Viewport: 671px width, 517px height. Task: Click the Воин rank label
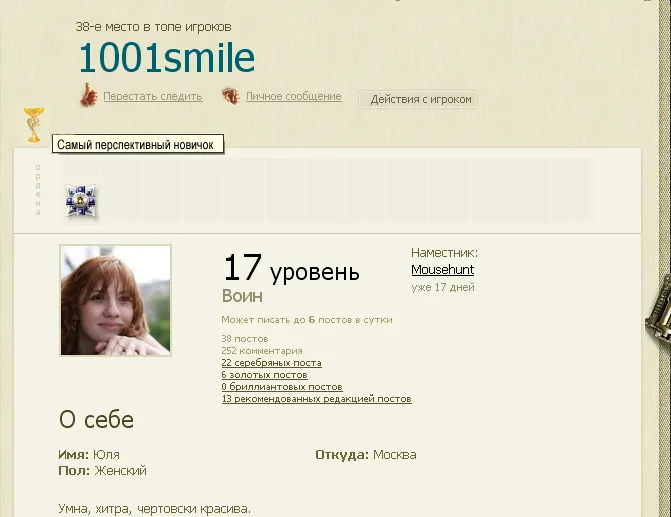[242, 296]
